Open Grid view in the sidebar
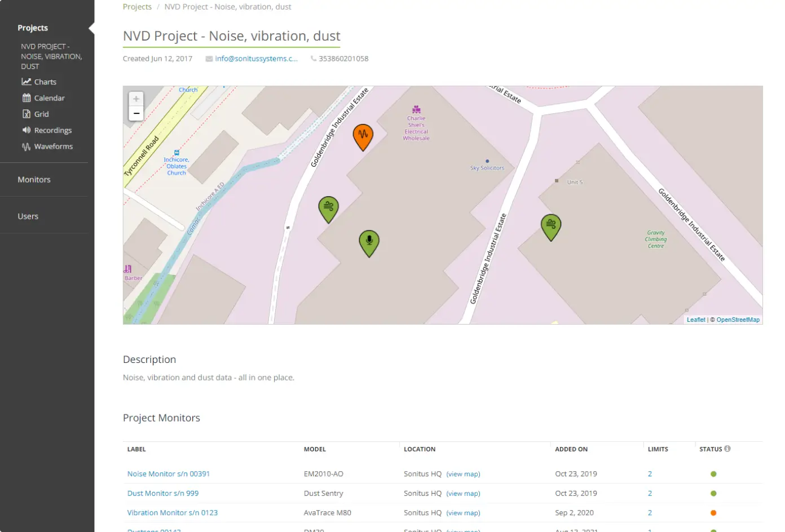The image size is (785, 532). coord(41,114)
